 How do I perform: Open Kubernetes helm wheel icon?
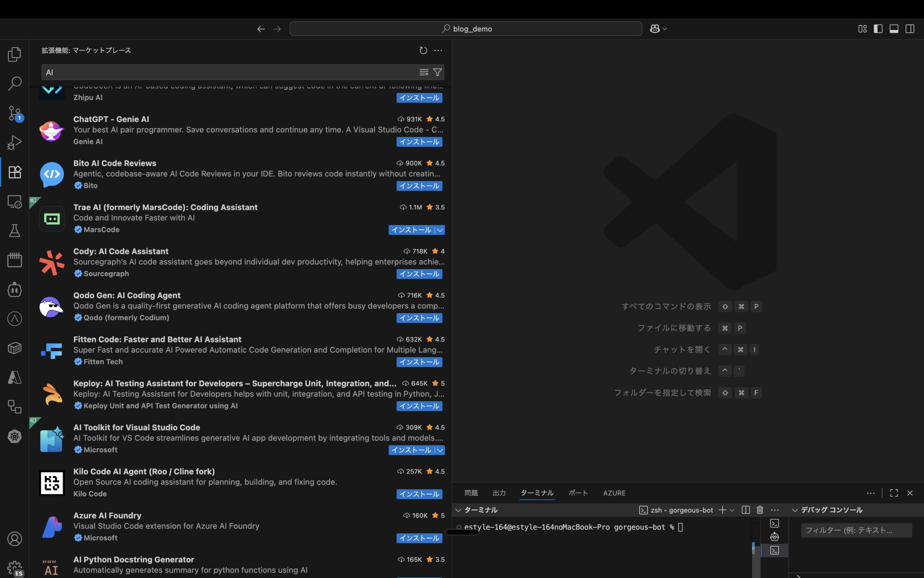14,436
